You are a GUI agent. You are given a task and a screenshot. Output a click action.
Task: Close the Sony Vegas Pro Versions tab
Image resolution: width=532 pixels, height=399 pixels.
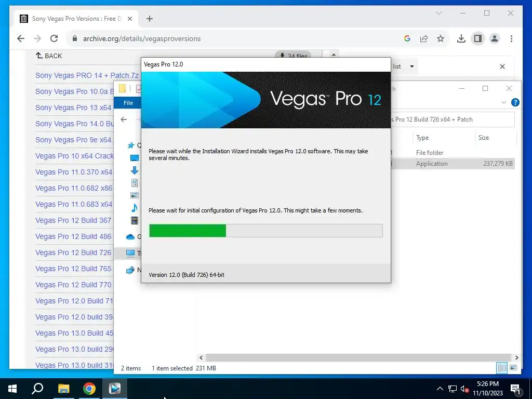coord(129,19)
